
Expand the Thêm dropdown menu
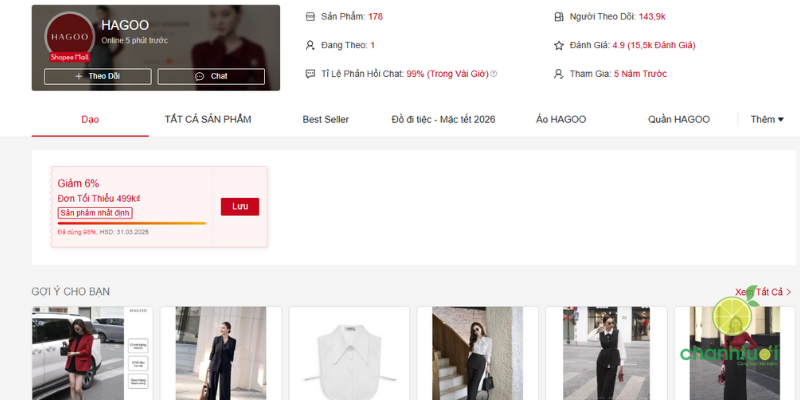click(767, 120)
